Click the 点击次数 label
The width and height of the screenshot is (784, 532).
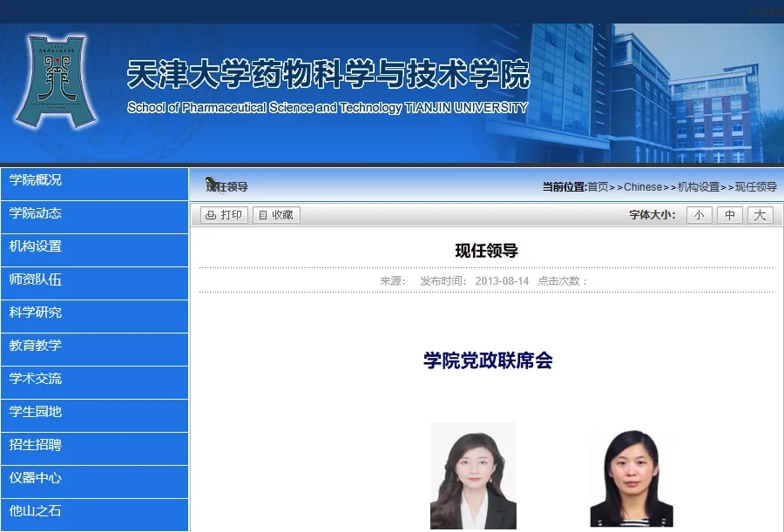coord(563,281)
